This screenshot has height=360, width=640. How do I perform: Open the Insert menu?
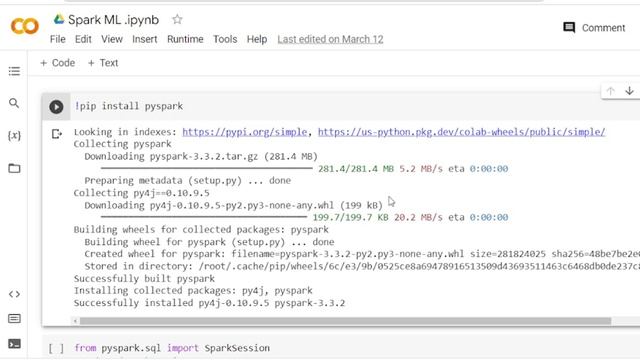pyautogui.click(x=144, y=39)
